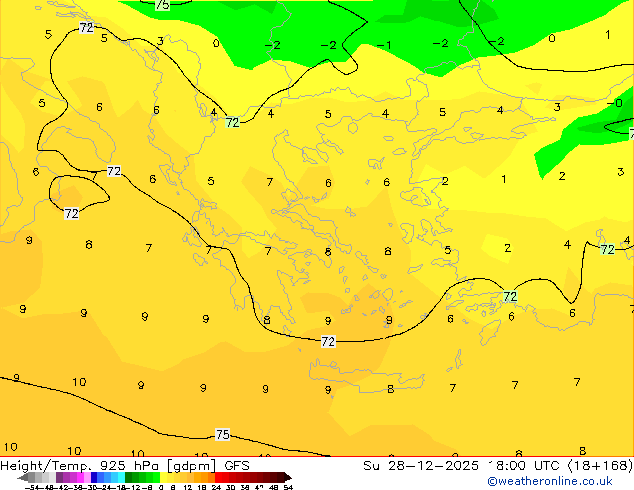Viewport: 634px width, 490px height.
Task: Click the '24' label under the color scale
Action: (216, 488)
